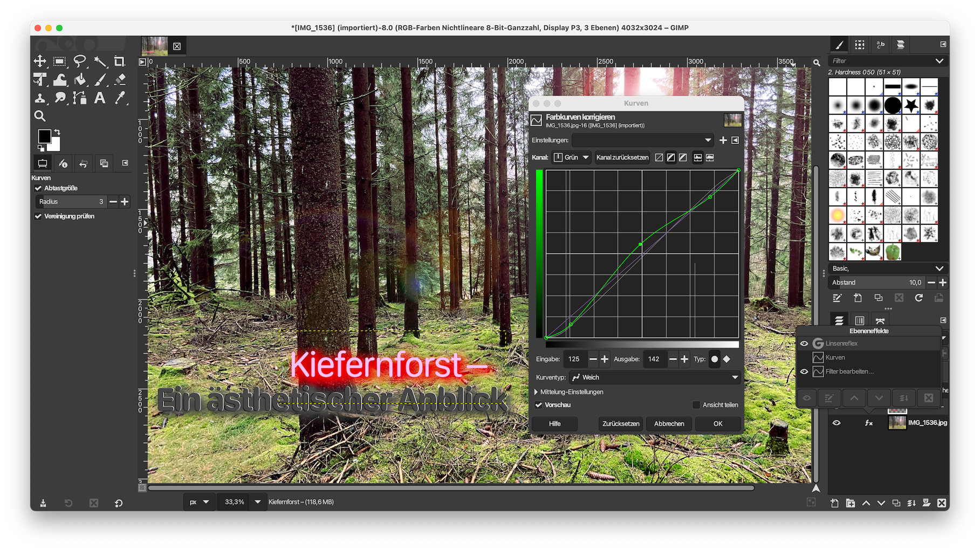Viewport: 980px width, 551px height.
Task: Select the Rectangle Select tool
Action: (60, 61)
